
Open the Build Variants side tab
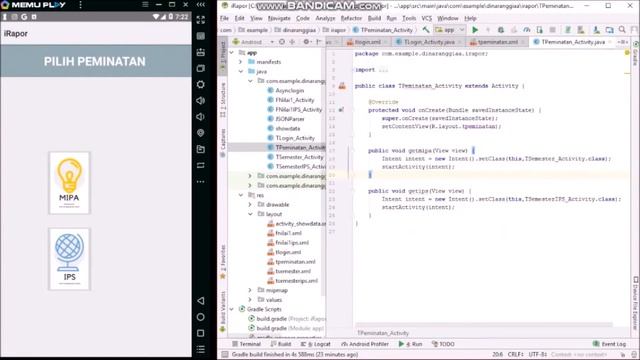point(223,311)
